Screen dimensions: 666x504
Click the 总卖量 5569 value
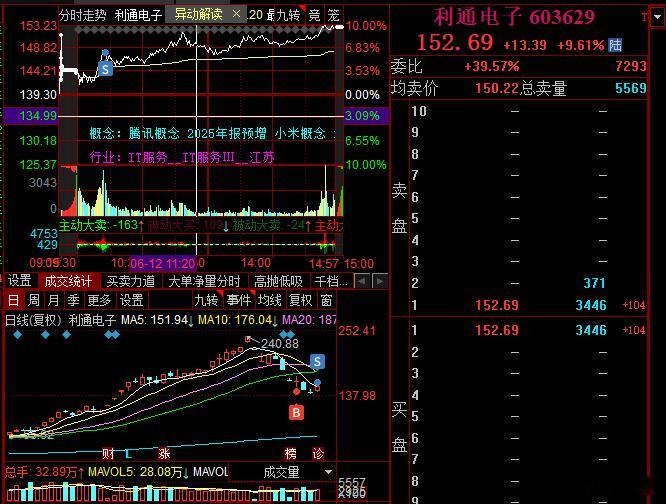tap(631, 88)
